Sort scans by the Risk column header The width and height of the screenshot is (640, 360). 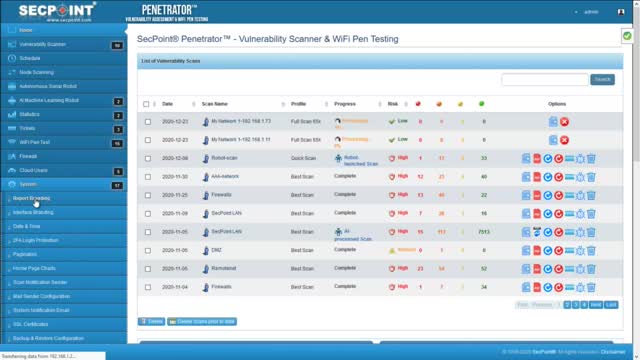pyautogui.click(x=393, y=104)
